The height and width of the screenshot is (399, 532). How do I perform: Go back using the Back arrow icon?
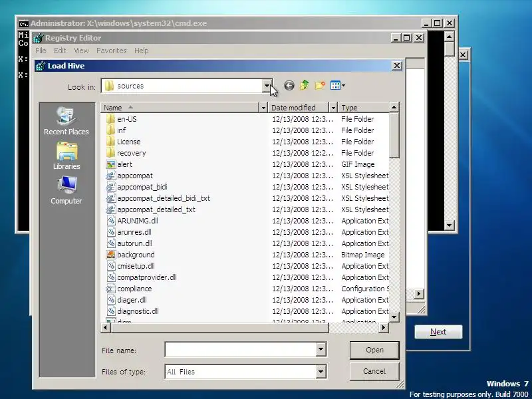289,86
